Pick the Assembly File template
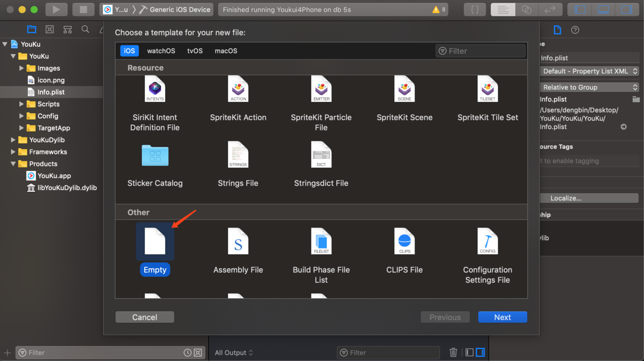Image resolution: width=644 pixels, height=361 pixels. click(x=238, y=252)
